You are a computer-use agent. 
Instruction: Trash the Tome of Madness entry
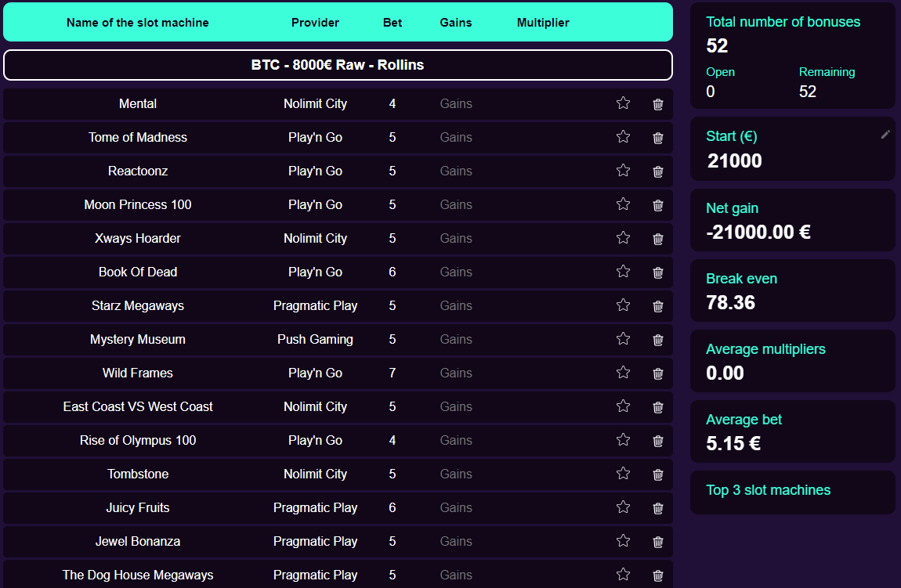pos(658,138)
